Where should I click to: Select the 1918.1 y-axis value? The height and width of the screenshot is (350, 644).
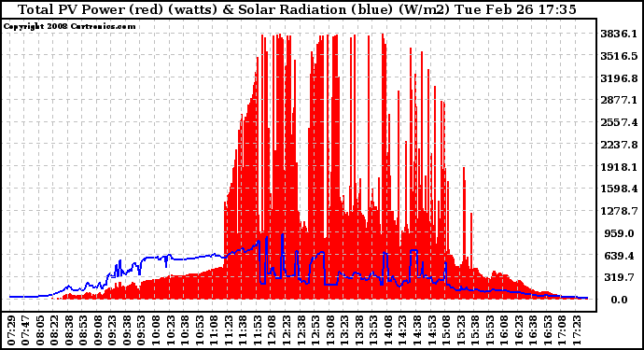tap(620, 167)
